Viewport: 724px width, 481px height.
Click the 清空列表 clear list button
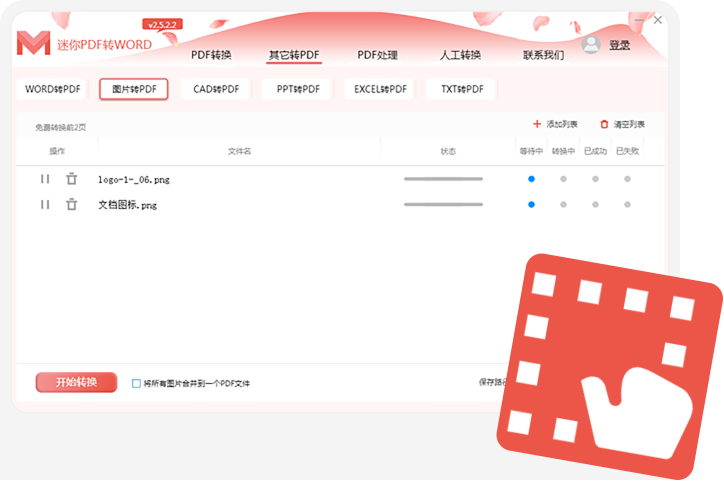point(622,124)
